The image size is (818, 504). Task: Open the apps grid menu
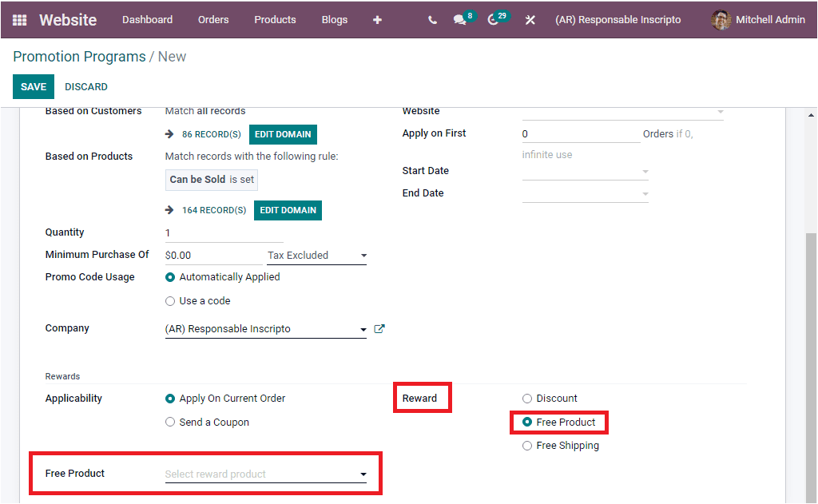18,19
